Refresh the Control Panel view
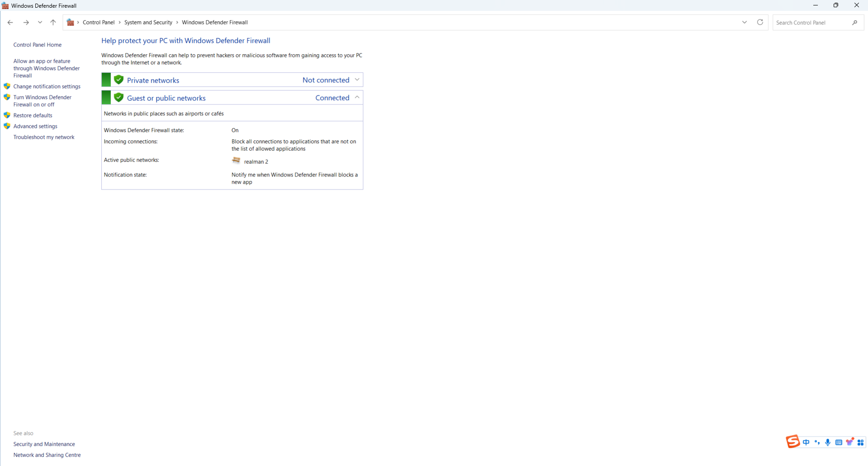The image size is (868, 466). (760, 22)
